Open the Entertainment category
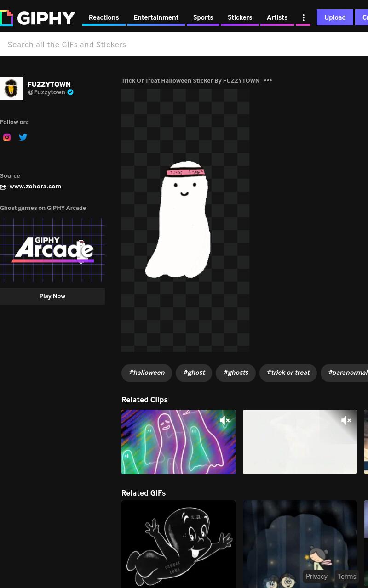This screenshot has width=368, height=588. tap(156, 17)
